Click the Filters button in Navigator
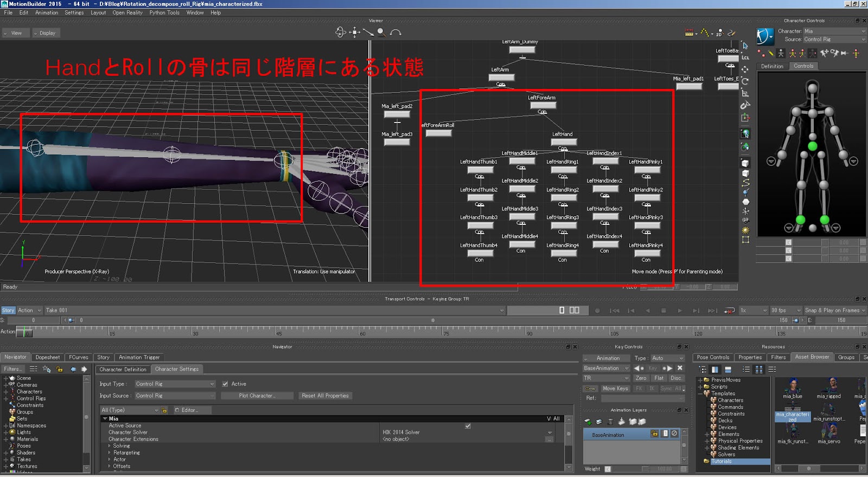This screenshot has width=868, height=477. [12, 369]
